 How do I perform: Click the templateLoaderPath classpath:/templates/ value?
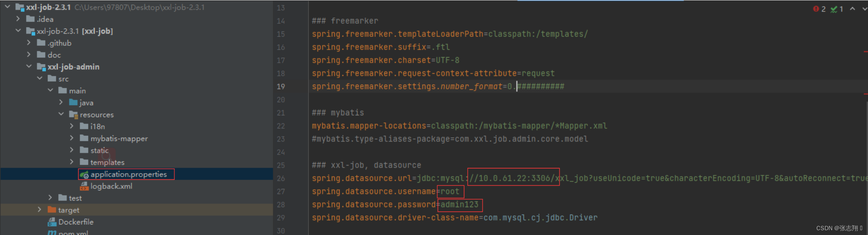click(x=538, y=34)
